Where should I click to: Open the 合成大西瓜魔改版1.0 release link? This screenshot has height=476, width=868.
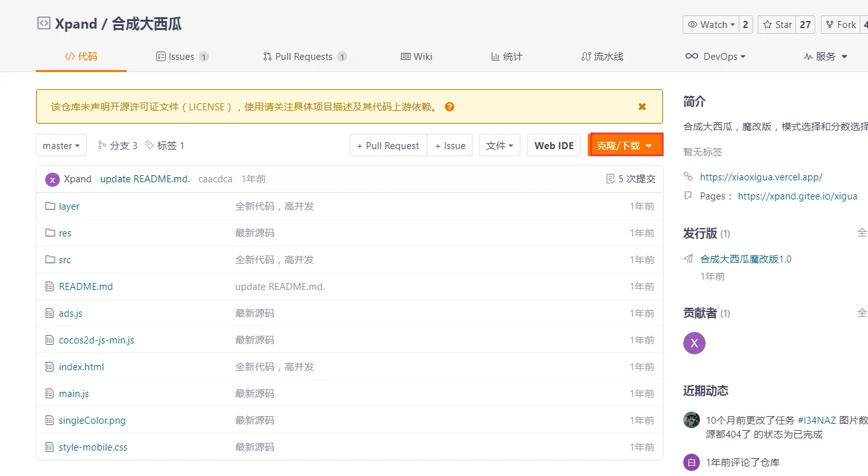(746, 259)
